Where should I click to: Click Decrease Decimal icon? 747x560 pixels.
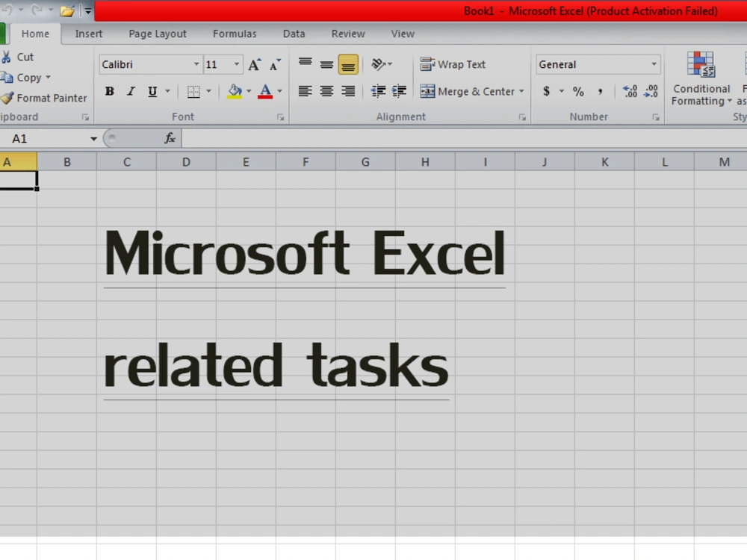pos(651,91)
